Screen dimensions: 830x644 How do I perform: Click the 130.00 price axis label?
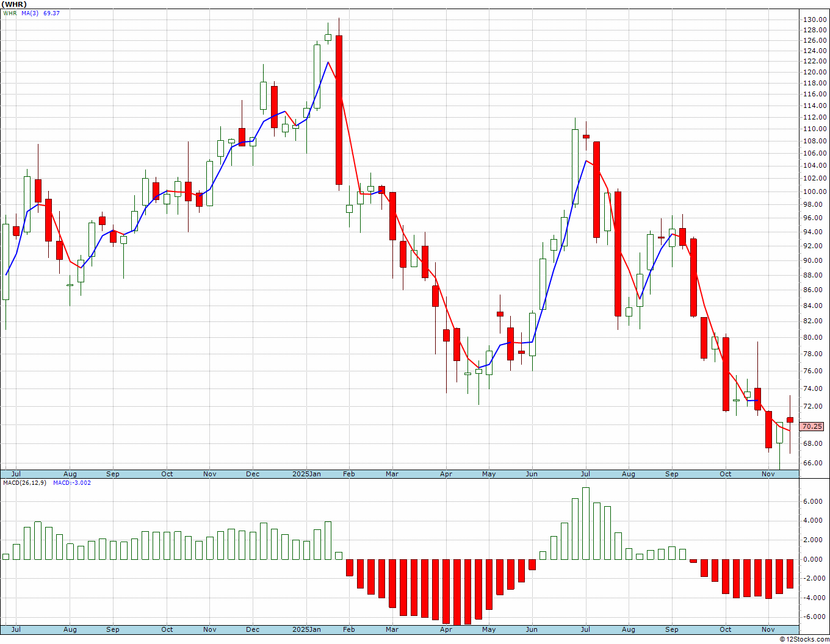pyautogui.click(x=815, y=20)
